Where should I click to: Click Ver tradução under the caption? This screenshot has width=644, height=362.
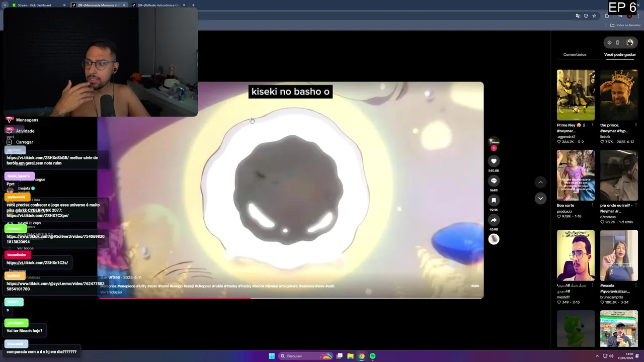(x=111, y=292)
